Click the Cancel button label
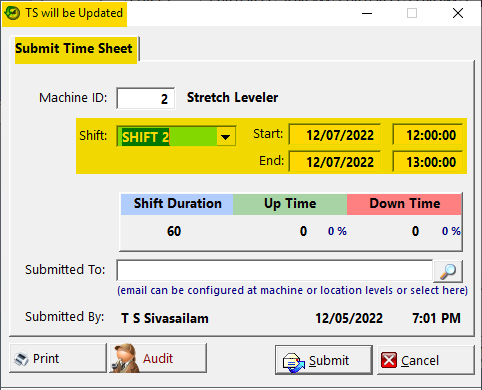Image resolution: width=482 pixels, height=390 pixels. tap(420, 361)
